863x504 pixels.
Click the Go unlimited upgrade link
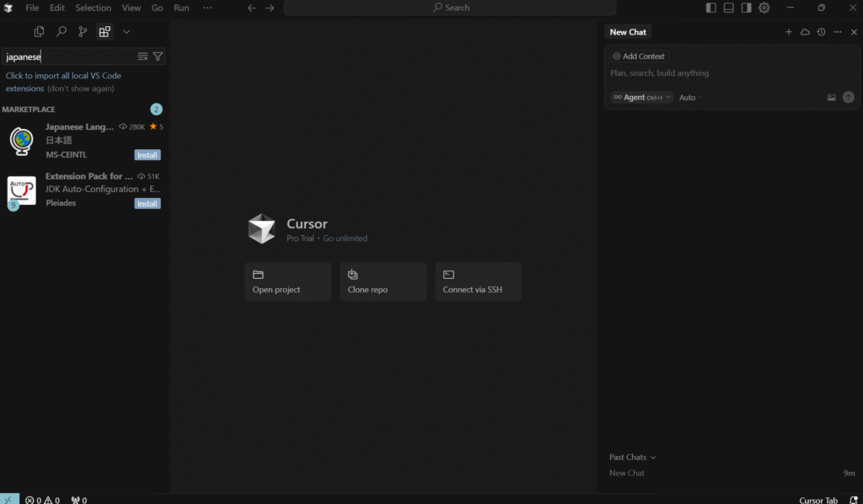(345, 239)
